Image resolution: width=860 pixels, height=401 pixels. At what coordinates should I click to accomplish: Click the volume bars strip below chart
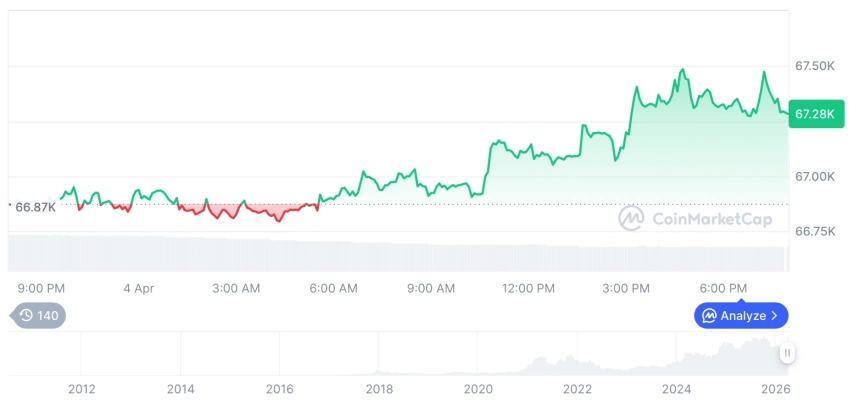click(400, 254)
